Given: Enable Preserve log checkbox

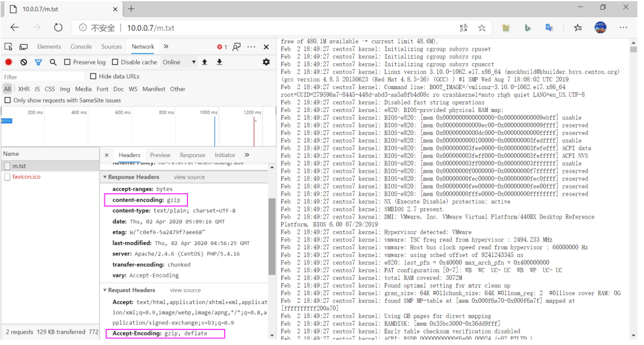Looking at the screenshot, I should tap(67, 62).
